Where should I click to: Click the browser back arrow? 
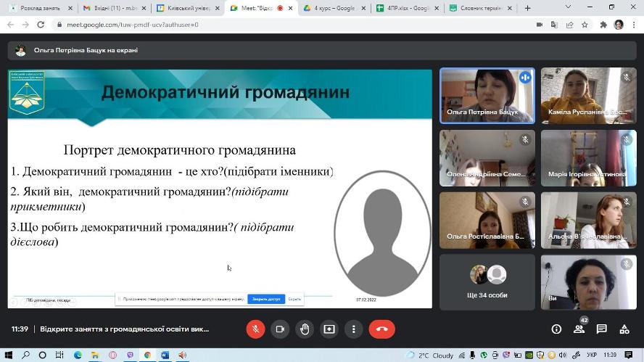pos(11,25)
